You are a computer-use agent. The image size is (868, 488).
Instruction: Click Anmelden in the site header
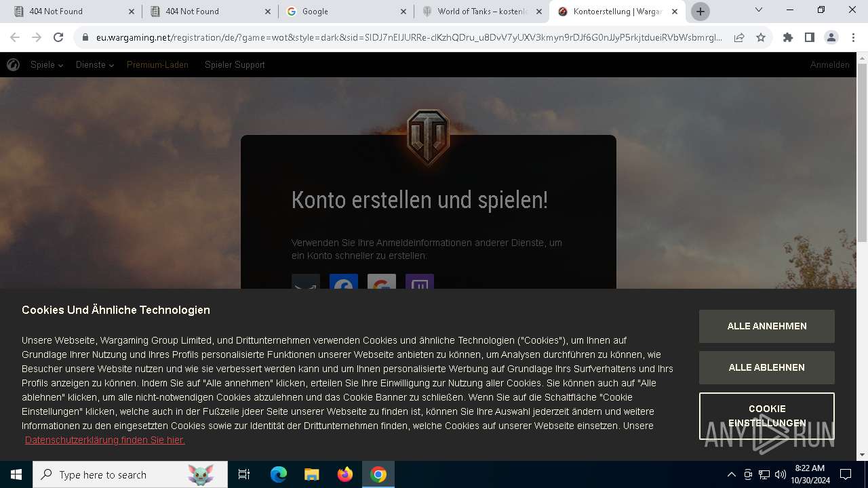tap(829, 65)
